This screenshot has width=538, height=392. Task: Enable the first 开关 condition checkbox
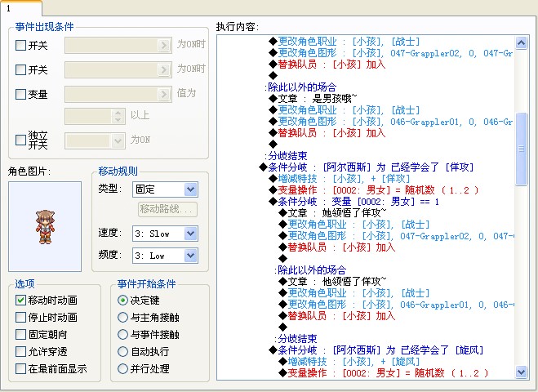tap(20, 45)
